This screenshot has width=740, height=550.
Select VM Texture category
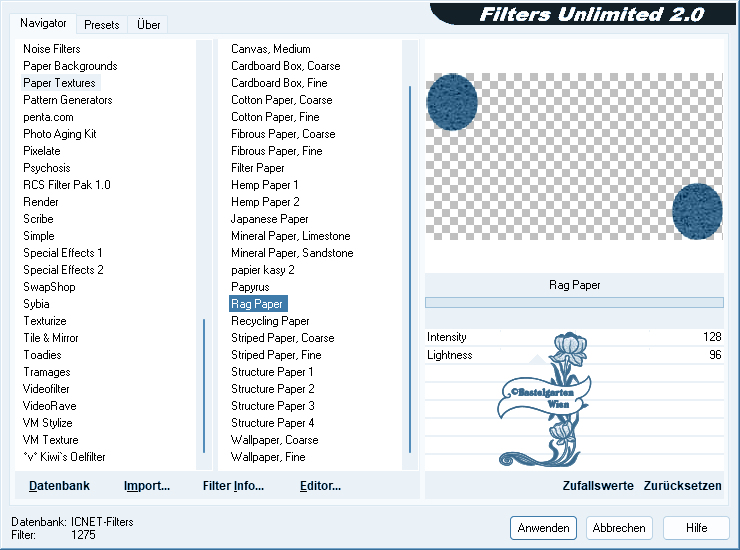pyautogui.click(x=50, y=440)
